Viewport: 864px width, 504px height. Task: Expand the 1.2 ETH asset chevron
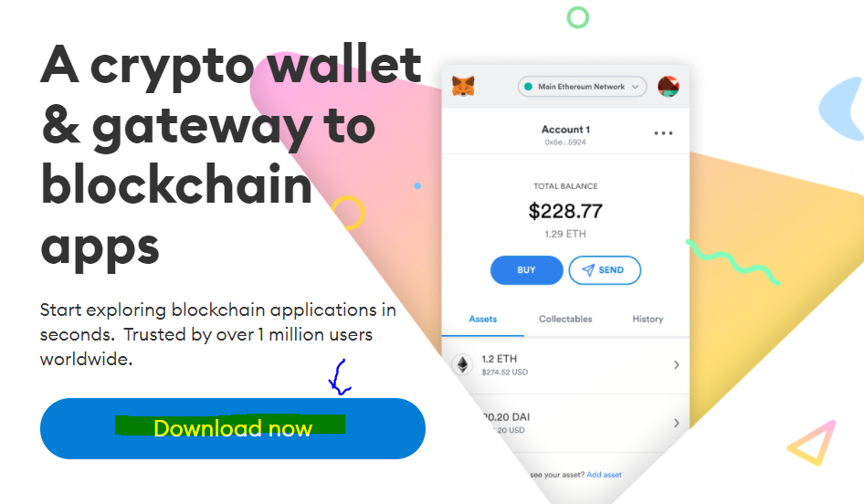click(x=677, y=364)
